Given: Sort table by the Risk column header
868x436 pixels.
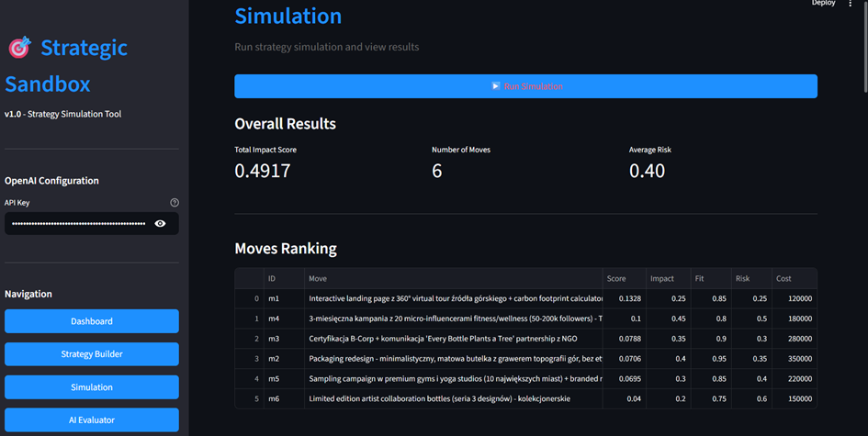Looking at the screenshot, I should (x=751, y=278).
